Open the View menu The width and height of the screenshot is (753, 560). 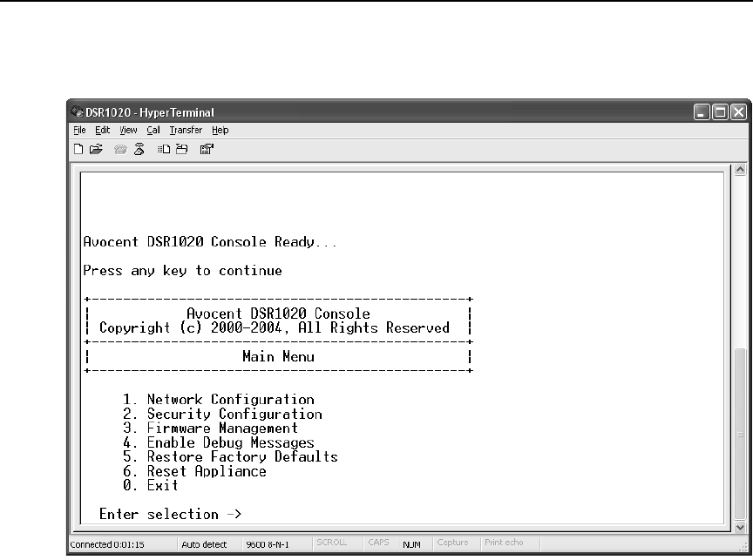coord(128,130)
